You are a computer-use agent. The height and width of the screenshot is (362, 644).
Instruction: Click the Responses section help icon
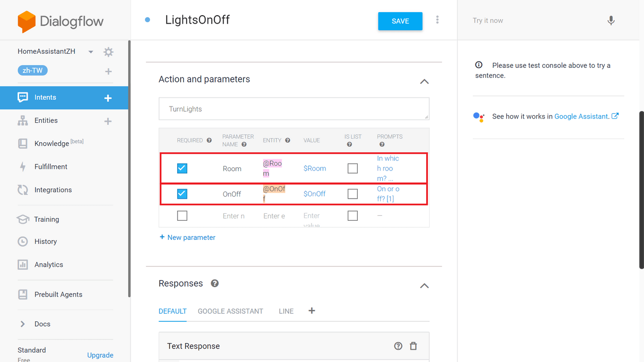coord(215,283)
